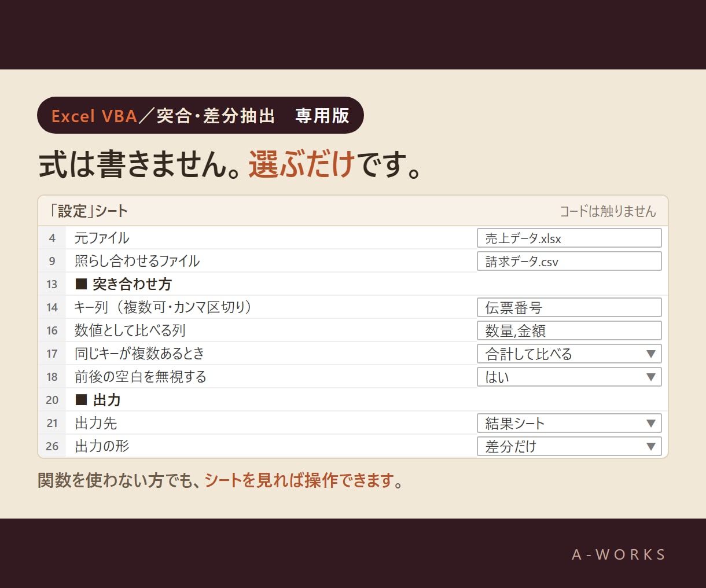Select row number 17

[52, 354]
